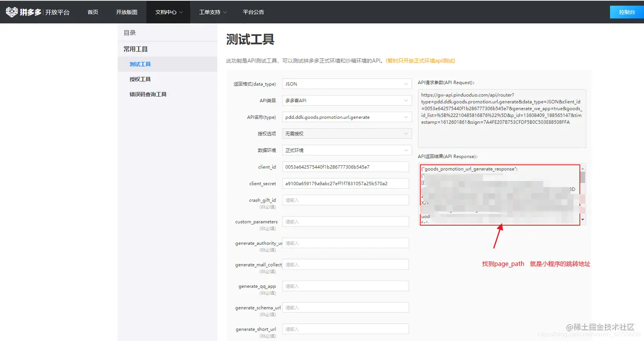Click the generate_qq_app input field
644x341 pixels.
pyautogui.click(x=345, y=286)
